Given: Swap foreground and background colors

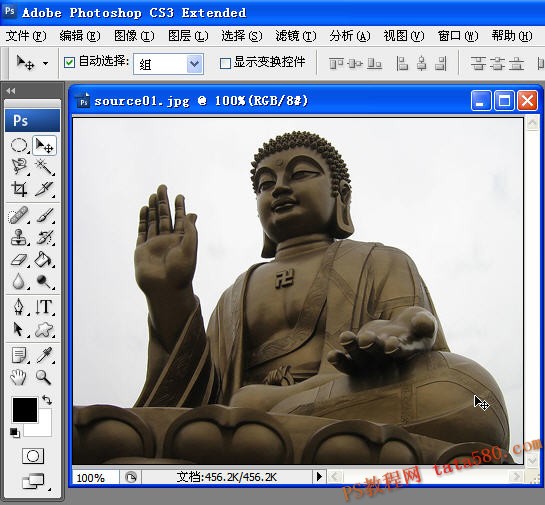Looking at the screenshot, I should pyautogui.click(x=47, y=400).
